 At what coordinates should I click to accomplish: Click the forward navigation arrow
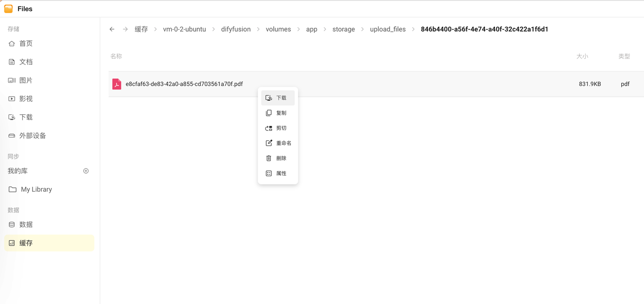click(125, 29)
